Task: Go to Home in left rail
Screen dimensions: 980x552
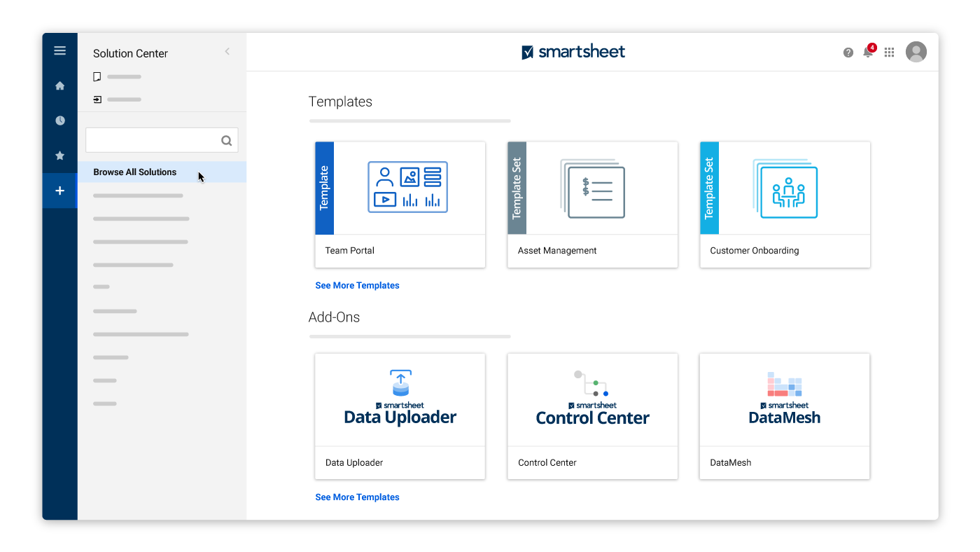Action: tap(59, 85)
